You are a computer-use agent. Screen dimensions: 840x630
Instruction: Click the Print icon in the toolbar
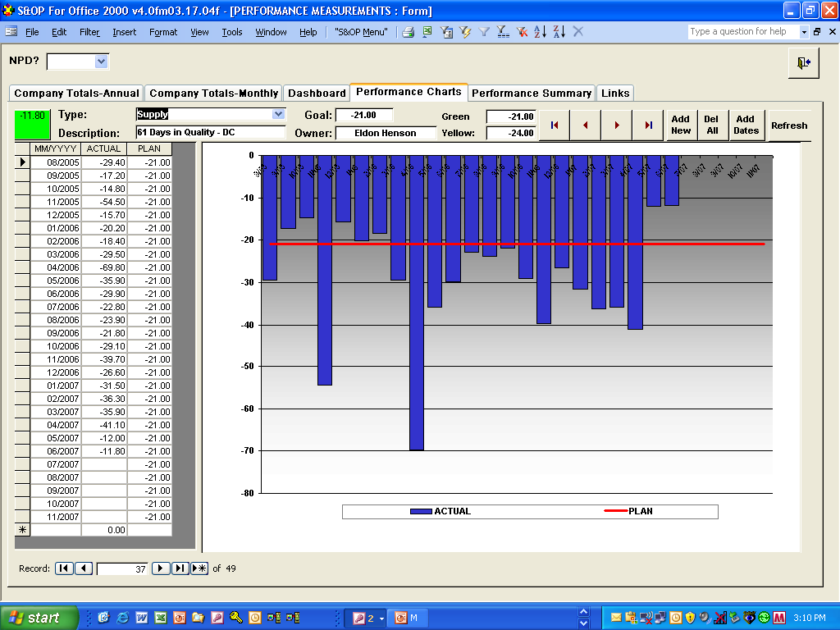click(408, 32)
